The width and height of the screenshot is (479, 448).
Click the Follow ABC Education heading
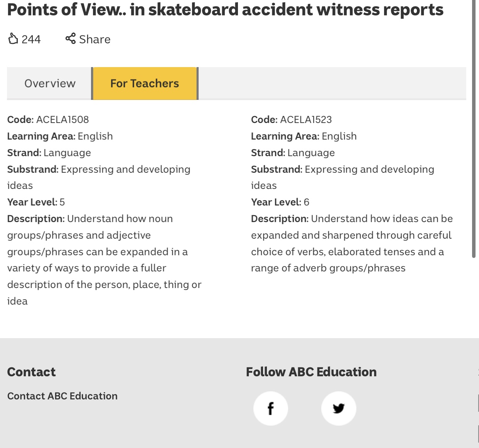311,372
